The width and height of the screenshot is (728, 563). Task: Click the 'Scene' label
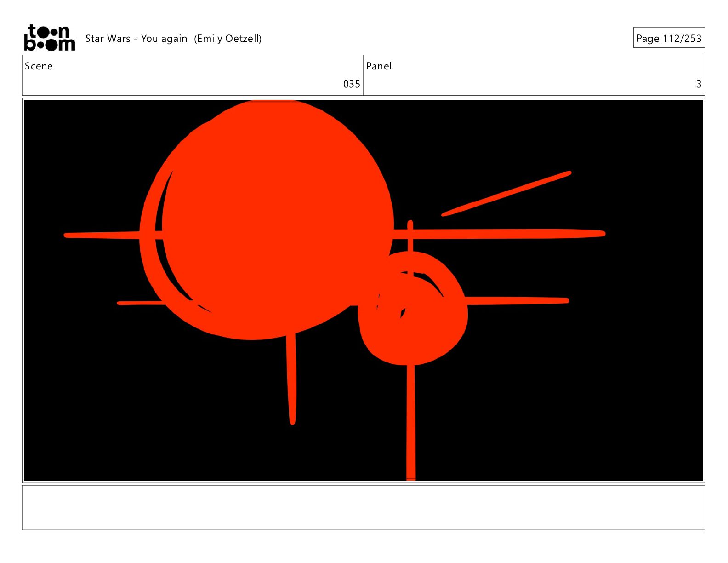pos(39,66)
